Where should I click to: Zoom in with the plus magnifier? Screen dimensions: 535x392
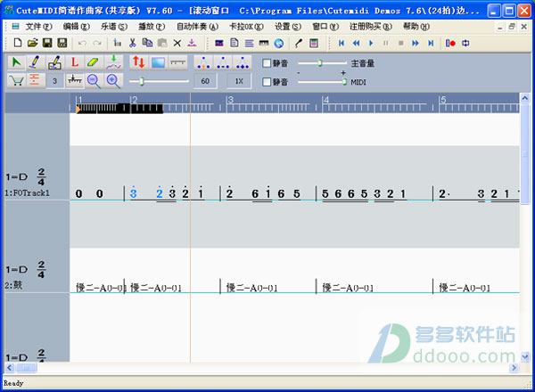[x=113, y=81]
